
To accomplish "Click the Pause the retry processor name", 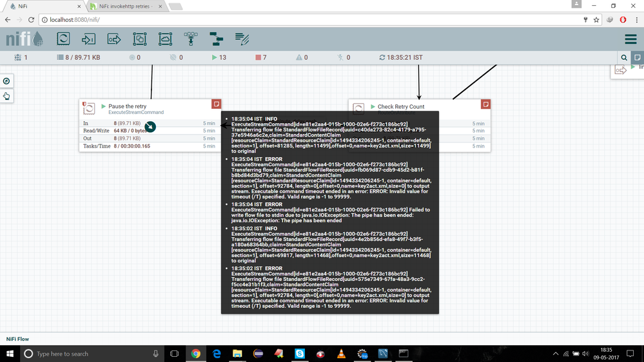I will point(128,106).
